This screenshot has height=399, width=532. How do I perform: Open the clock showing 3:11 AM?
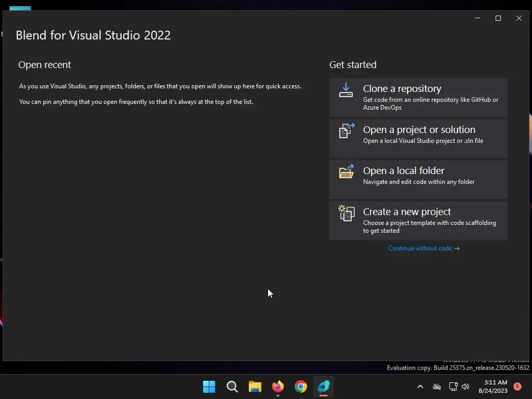pyautogui.click(x=493, y=387)
